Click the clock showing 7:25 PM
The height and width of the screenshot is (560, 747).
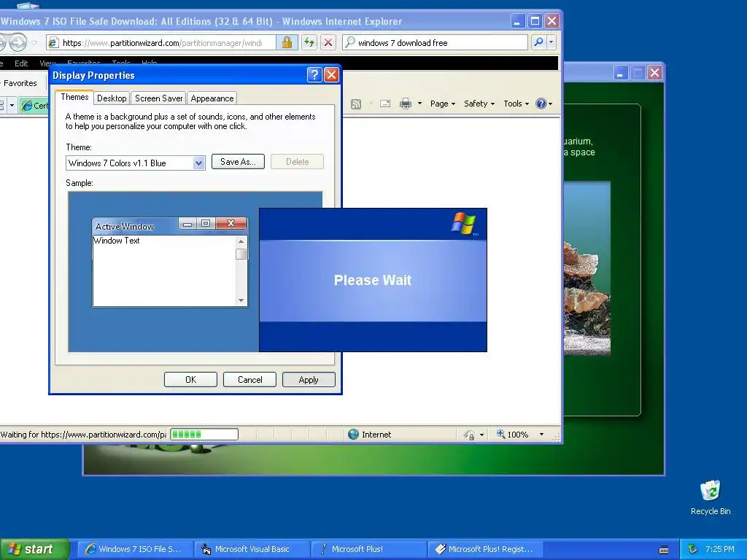coord(719,549)
